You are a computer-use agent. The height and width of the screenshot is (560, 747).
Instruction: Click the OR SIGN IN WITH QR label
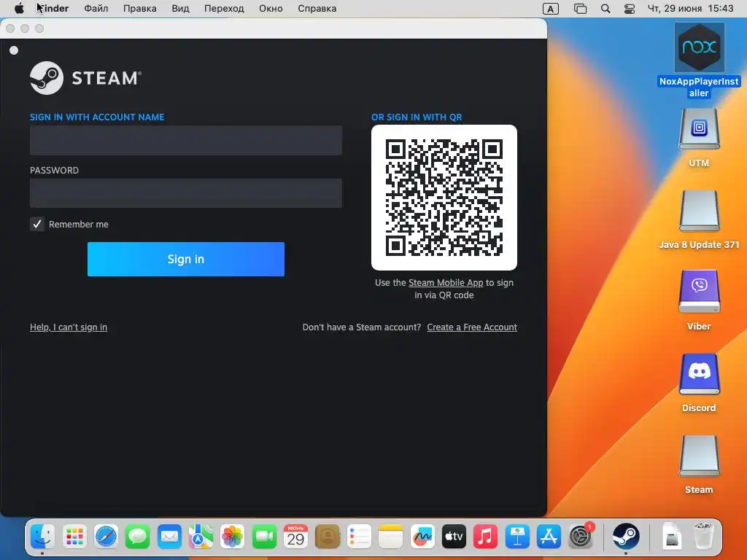[x=417, y=117]
